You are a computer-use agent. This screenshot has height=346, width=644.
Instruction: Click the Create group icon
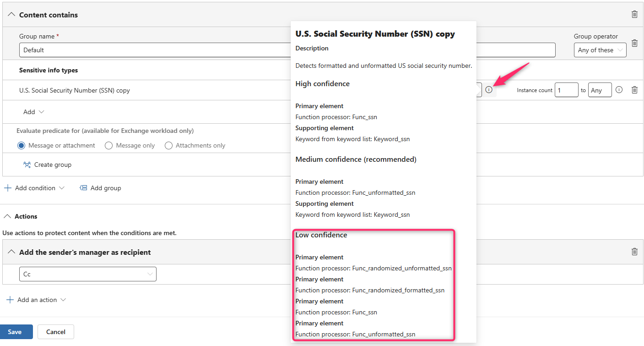(x=27, y=165)
